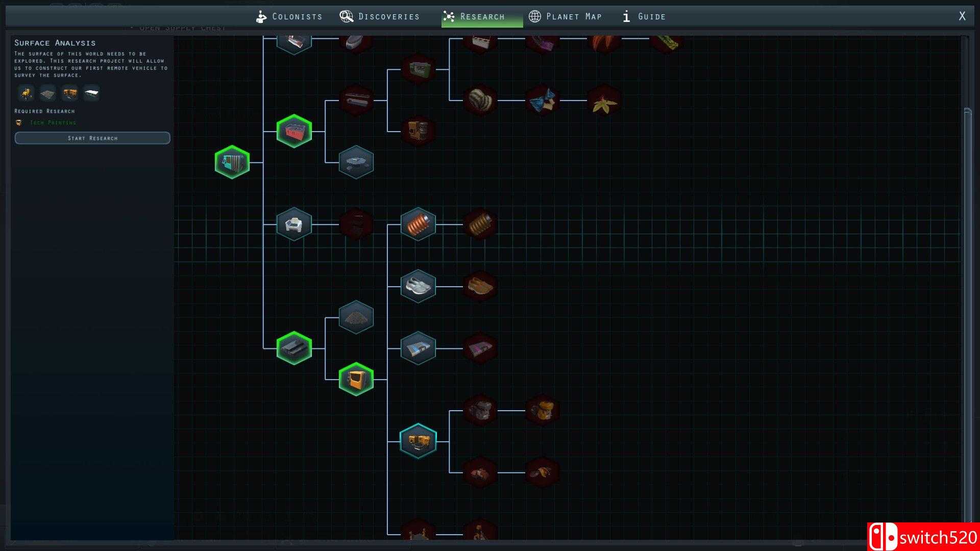
Task: Click the Start Research button
Action: pos(92,138)
